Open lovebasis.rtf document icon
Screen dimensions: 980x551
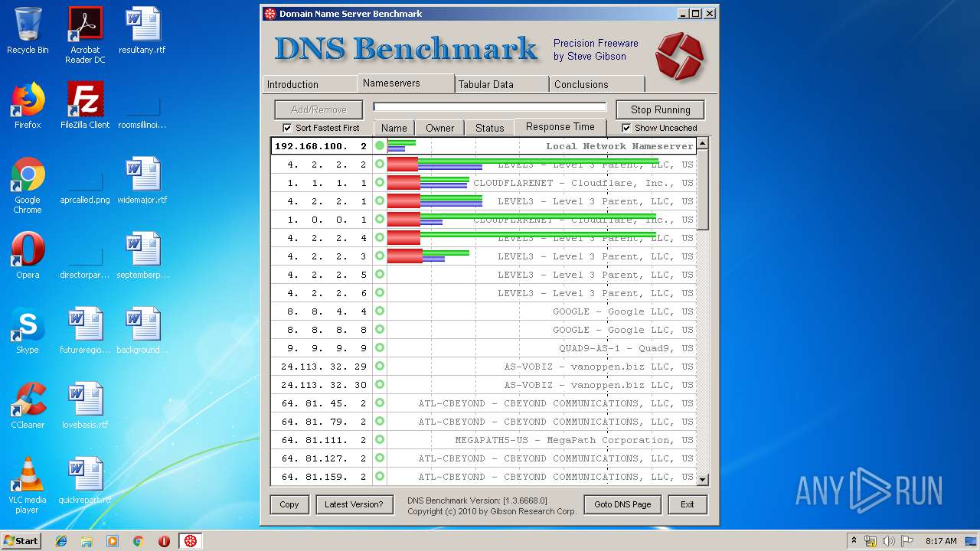click(85, 406)
